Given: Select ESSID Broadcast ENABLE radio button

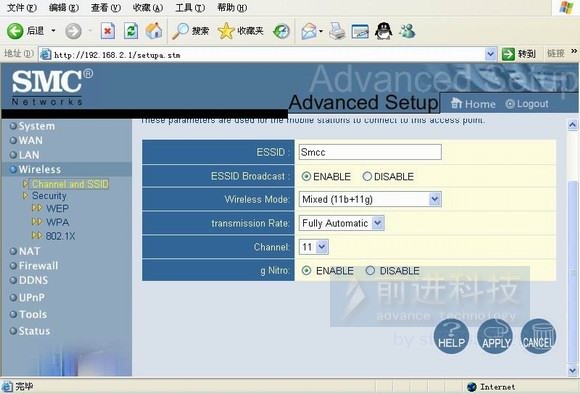Looking at the screenshot, I should [306, 176].
